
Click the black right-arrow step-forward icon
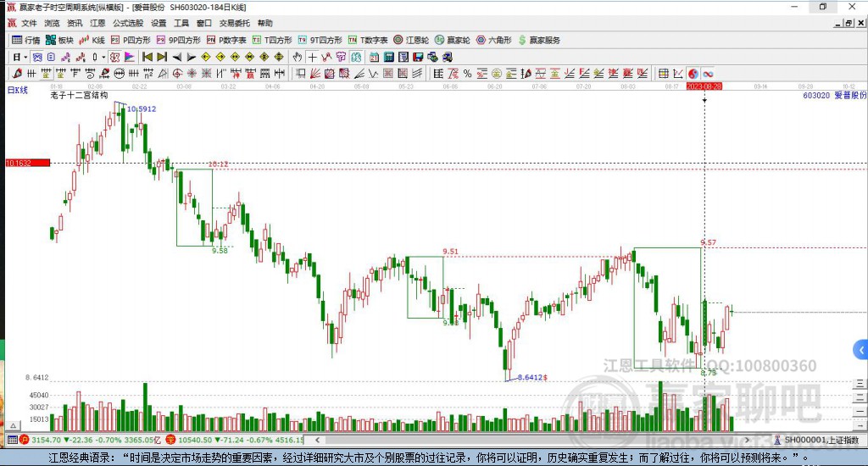pos(191,57)
